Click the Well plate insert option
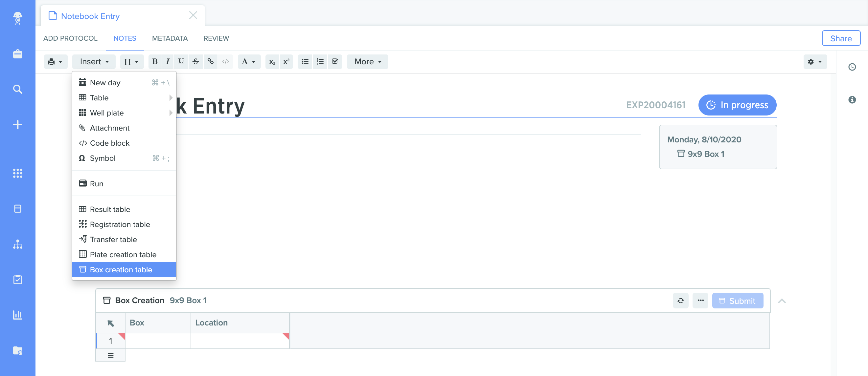The height and width of the screenshot is (376, 868). click(107, 112)
